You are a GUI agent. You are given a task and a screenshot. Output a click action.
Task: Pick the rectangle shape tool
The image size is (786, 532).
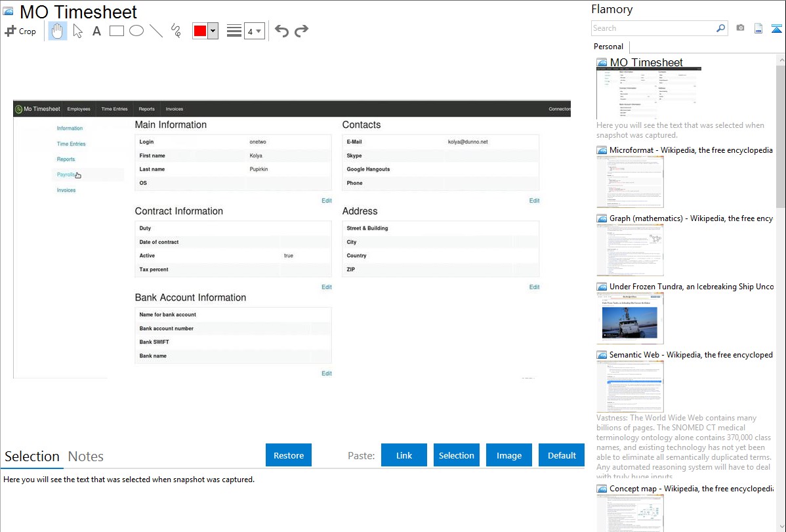(x=117, y=31)
